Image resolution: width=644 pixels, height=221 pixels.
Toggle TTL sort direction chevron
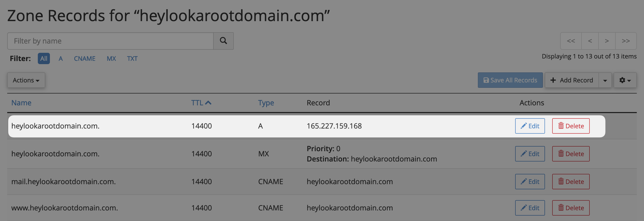point(209,102)
